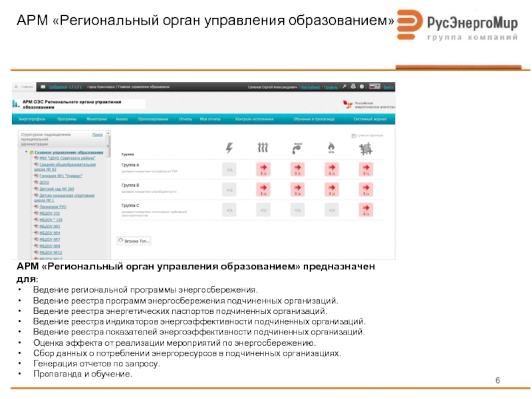
Task: Click the Группа C row label
Action: coord(130,205)
